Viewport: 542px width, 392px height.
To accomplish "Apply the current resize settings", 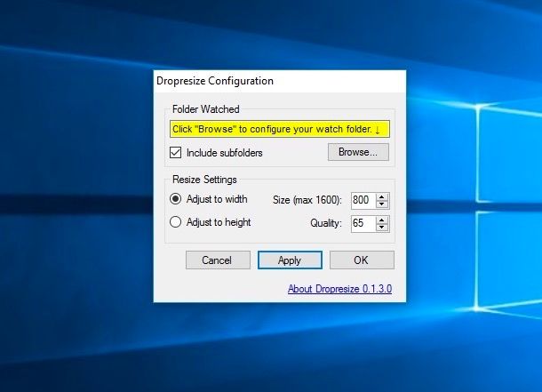I will point(290,260).
